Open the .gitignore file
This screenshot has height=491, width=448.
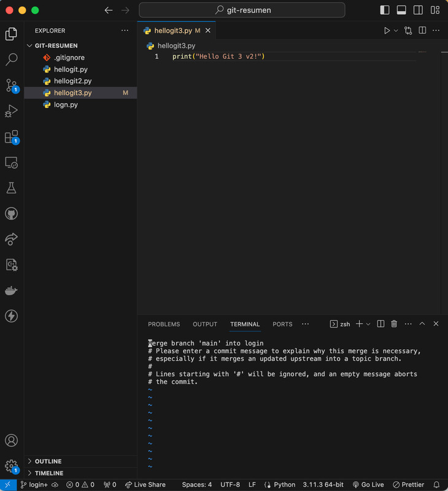80,58
